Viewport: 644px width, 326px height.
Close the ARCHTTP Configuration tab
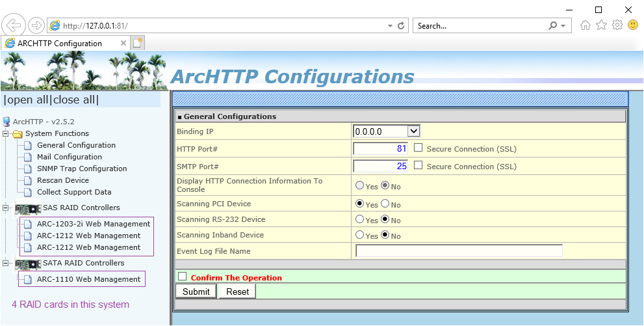click(x=123, y=43)
